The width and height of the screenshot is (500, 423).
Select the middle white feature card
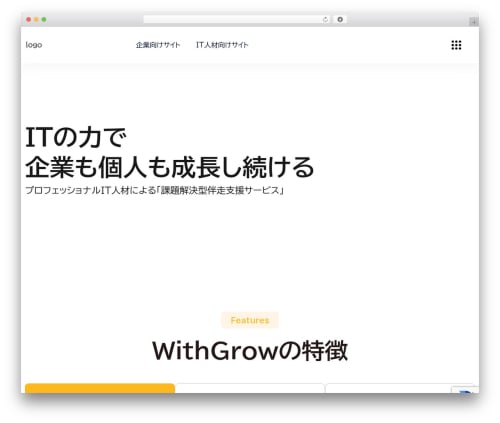[250, 388]
